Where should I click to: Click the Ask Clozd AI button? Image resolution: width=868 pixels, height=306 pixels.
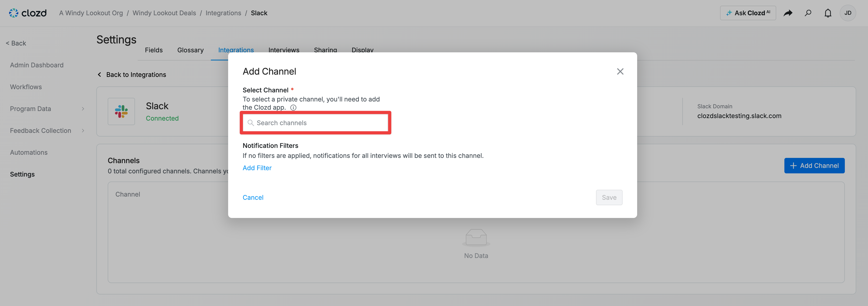tap(748, 13)
